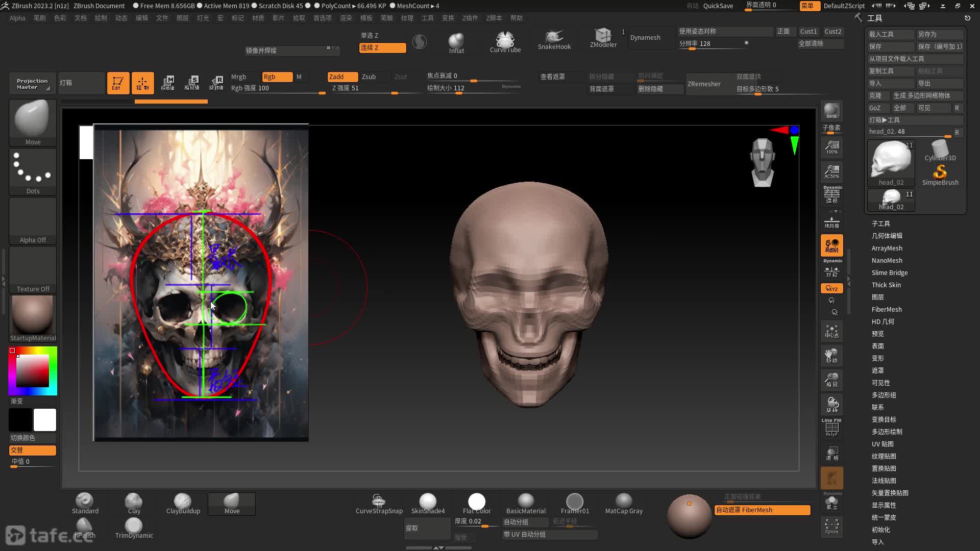Click the Edit mode button
Screen dimensions: 980x551
118,83
